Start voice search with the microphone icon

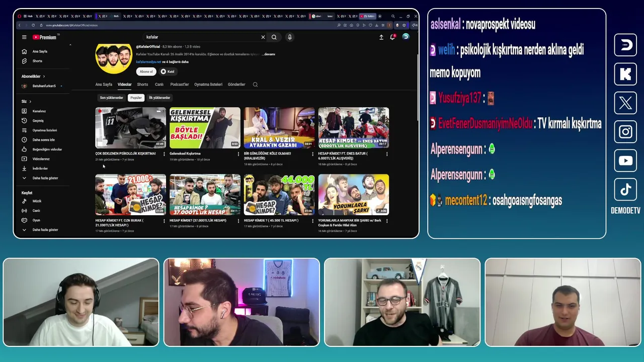[290, 37]
